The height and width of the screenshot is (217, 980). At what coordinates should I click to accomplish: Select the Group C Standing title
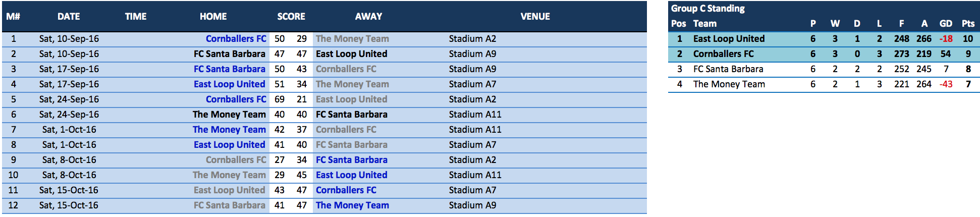707,9
